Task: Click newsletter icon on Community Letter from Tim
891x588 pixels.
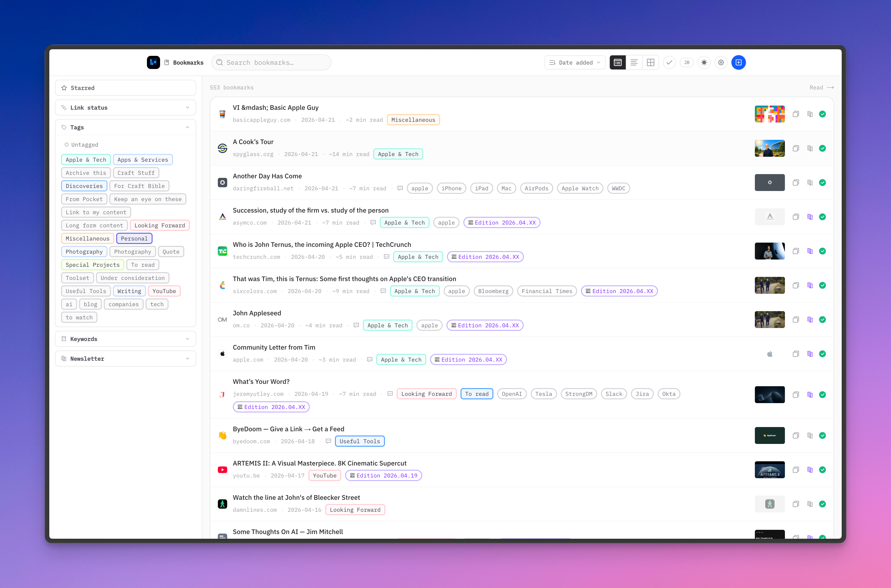Action: [x=810, y=354]
